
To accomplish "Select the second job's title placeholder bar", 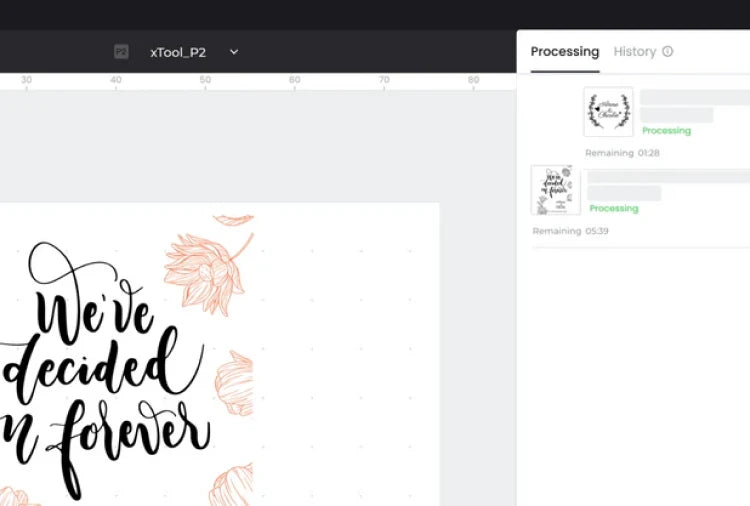I will tap(667, 176).
